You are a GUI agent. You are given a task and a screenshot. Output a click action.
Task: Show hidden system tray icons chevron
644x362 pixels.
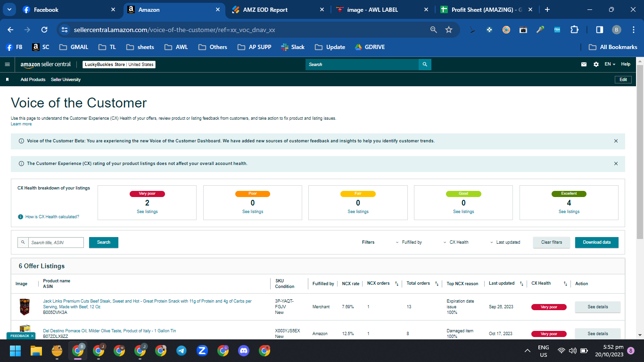[528, 351]
